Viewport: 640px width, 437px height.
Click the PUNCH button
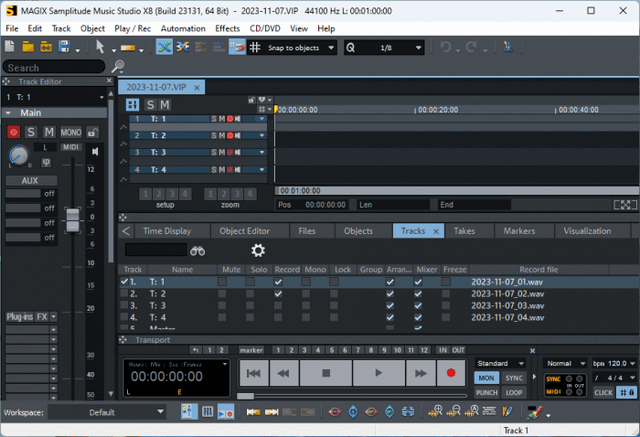point(487,393)
